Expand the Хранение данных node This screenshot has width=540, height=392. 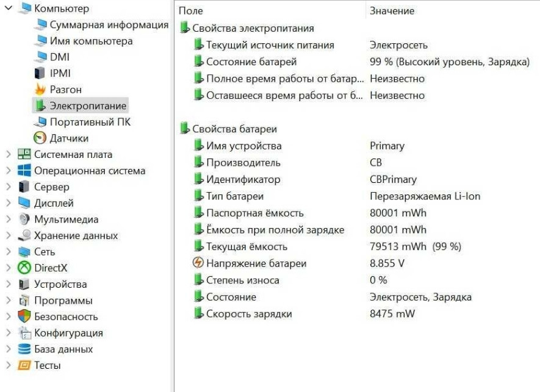[x=8, y=235]
